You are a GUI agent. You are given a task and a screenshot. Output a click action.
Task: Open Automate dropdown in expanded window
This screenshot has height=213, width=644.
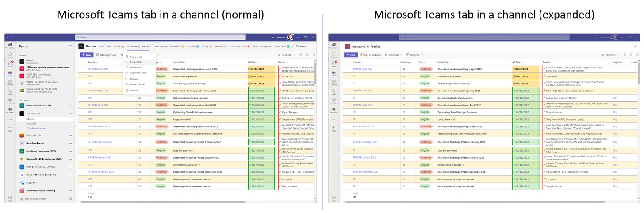click(x=395, y=55)
